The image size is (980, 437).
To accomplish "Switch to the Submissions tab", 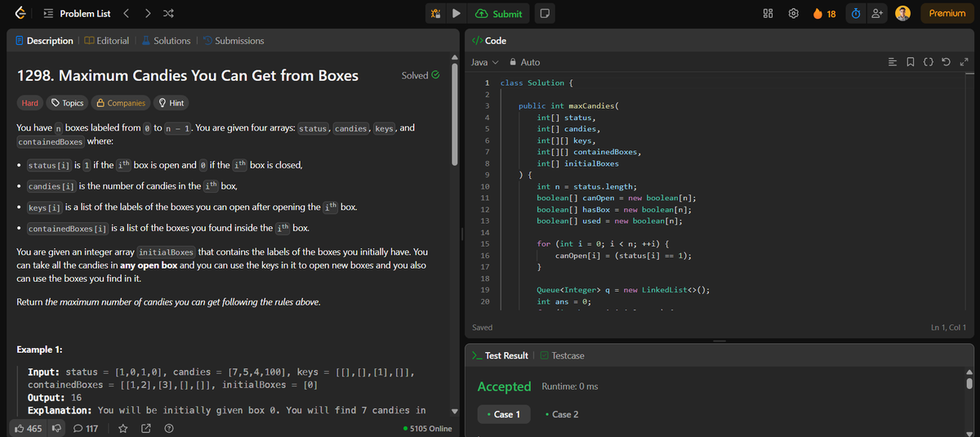I will [233, 40].
